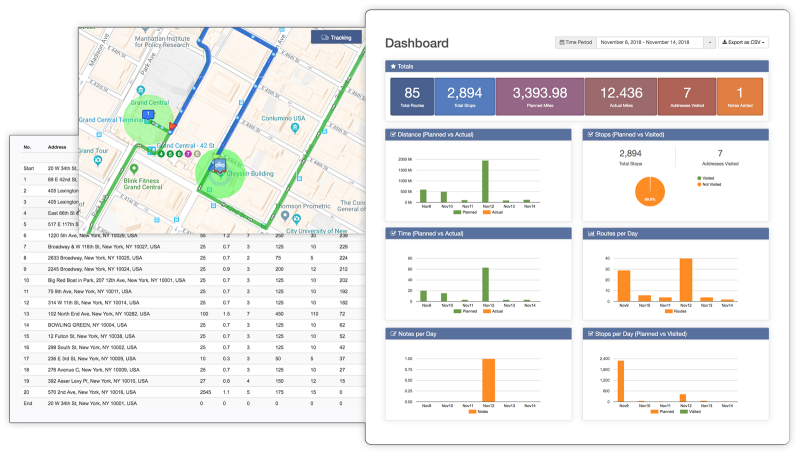Toggle the Stops (Planned vs Visited) header checkbox
Viewport: 800px width, 454px height.
(x=591, y=135)
